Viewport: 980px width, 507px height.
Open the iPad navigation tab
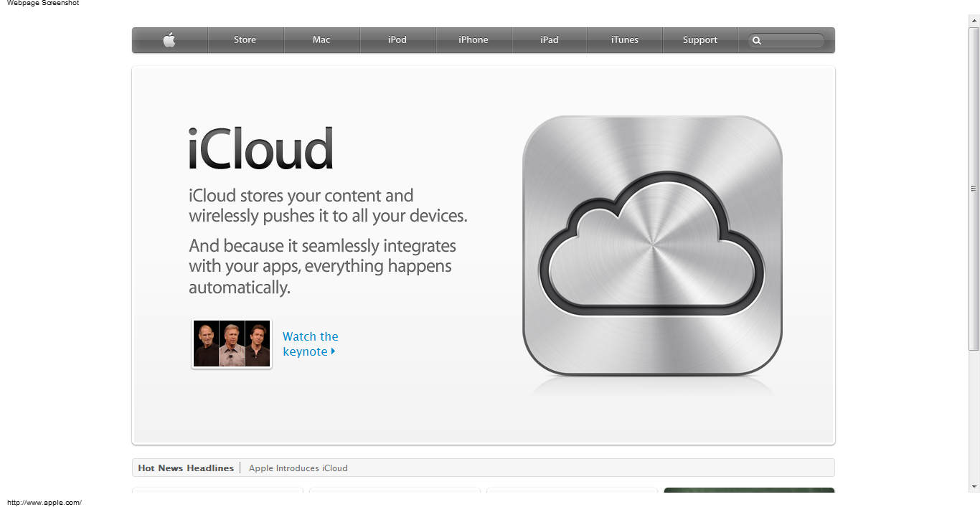click(x=550, y=40)
